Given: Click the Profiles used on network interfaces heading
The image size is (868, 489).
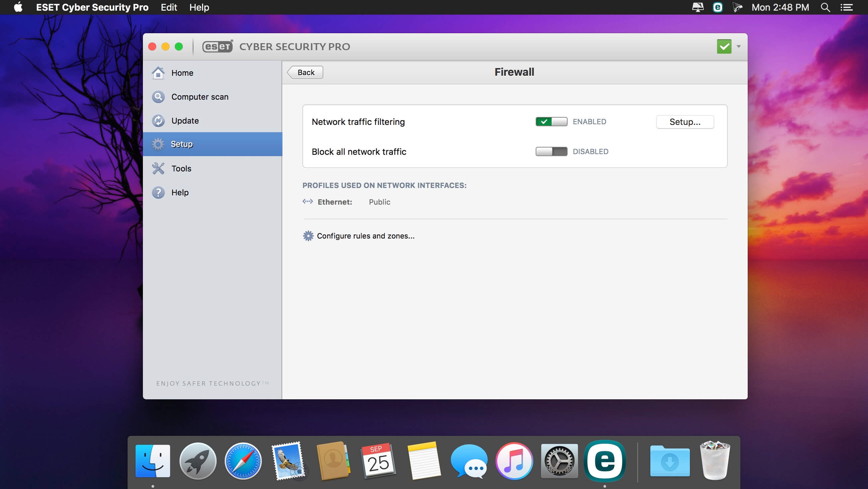Looking at the screenshot, I should (x=384, y=185).
